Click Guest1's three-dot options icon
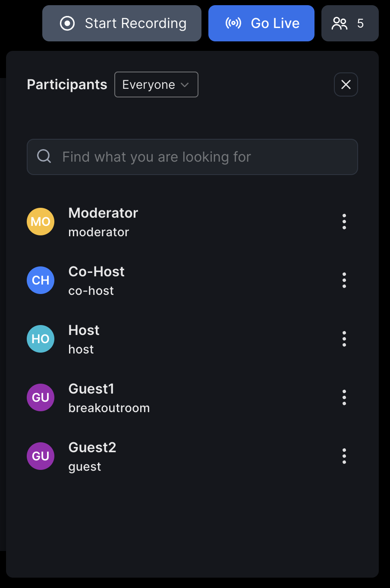390x588 pixels. tap(344, 397)
